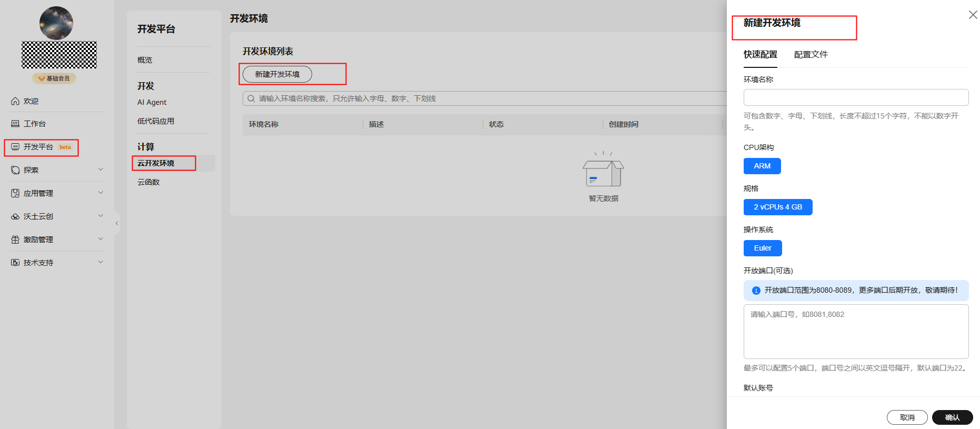Click the 环境名称 column header

pos(264,124)
